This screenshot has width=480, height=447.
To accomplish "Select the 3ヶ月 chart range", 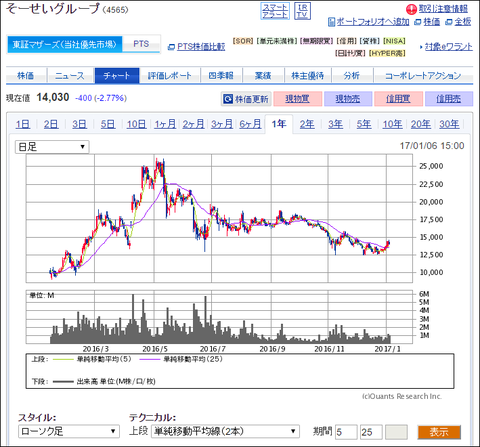I will click(222, 124).
